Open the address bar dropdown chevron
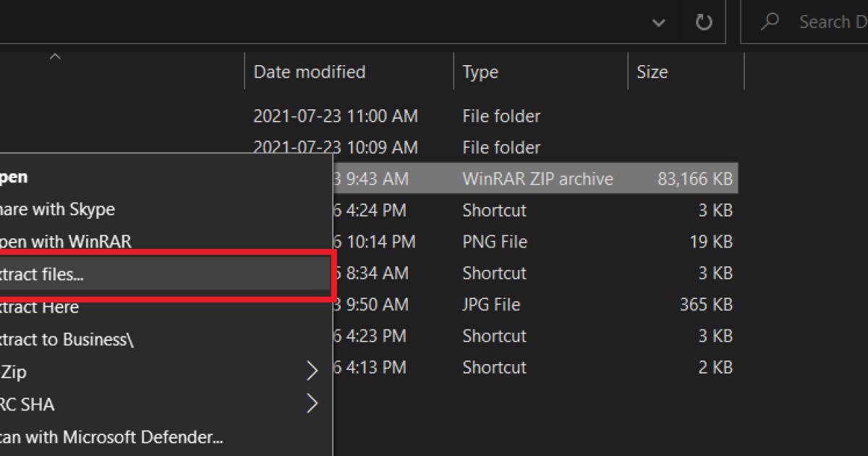 tap(658, 22)
